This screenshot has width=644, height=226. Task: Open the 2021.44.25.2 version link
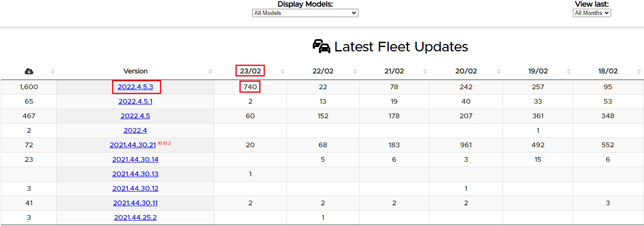coord(135,218)
